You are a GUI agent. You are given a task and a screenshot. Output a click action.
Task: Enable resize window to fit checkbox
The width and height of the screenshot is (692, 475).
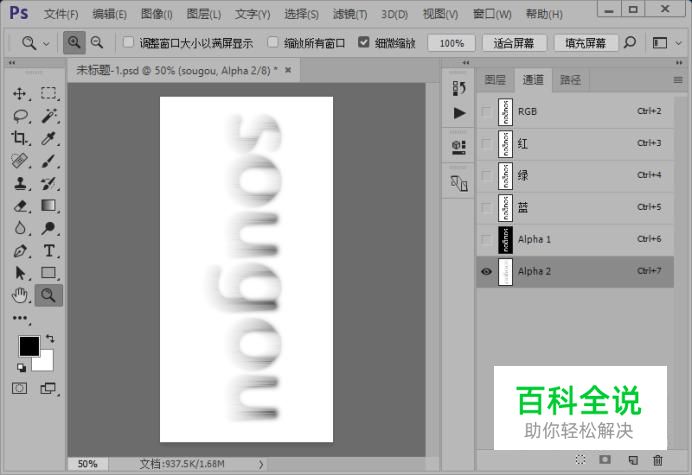pyautogui.click(x=128, y=42)
